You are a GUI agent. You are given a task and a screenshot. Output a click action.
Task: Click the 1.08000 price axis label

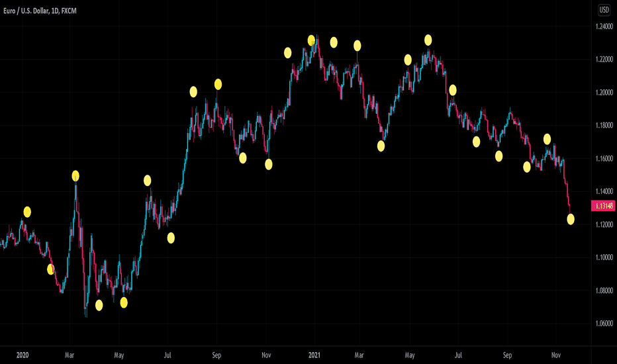coord(604,291)
